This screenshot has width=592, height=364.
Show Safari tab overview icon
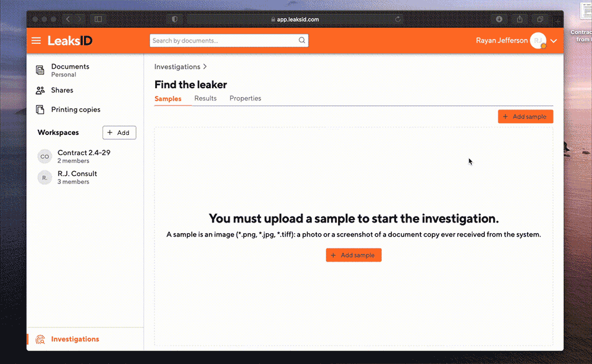point(540,20)
